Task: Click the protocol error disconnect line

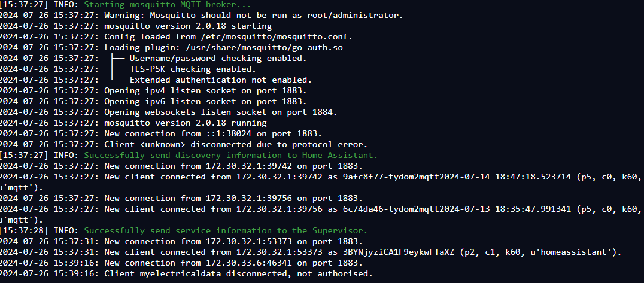Action: pos(184,144)
